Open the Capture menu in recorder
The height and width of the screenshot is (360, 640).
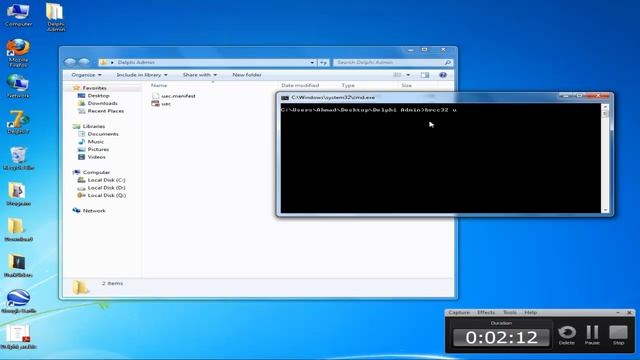pyautogui.click(x=459, y=313)
